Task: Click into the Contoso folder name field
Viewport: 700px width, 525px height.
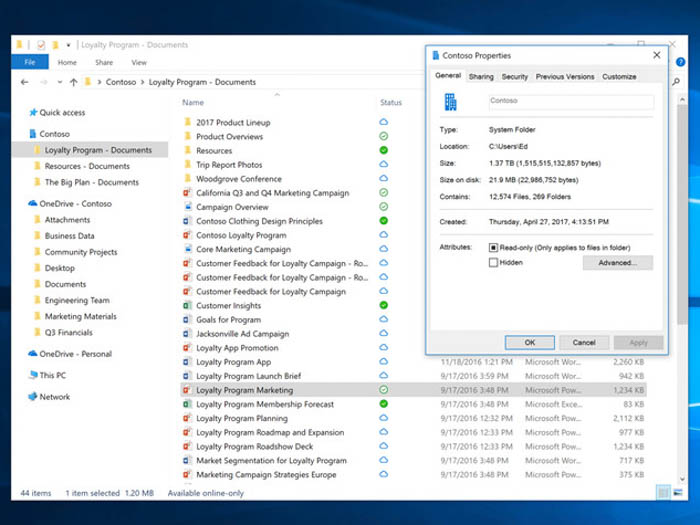Action: click(x=570, y=101)
